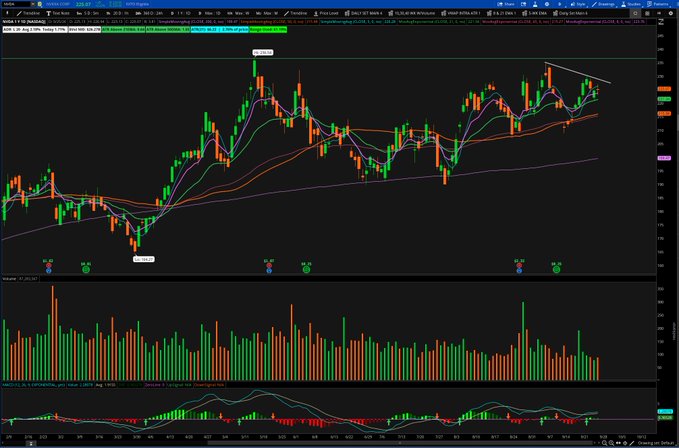
Task: Select the Trendline drawing tool at left
Action: tap(28, 13)
